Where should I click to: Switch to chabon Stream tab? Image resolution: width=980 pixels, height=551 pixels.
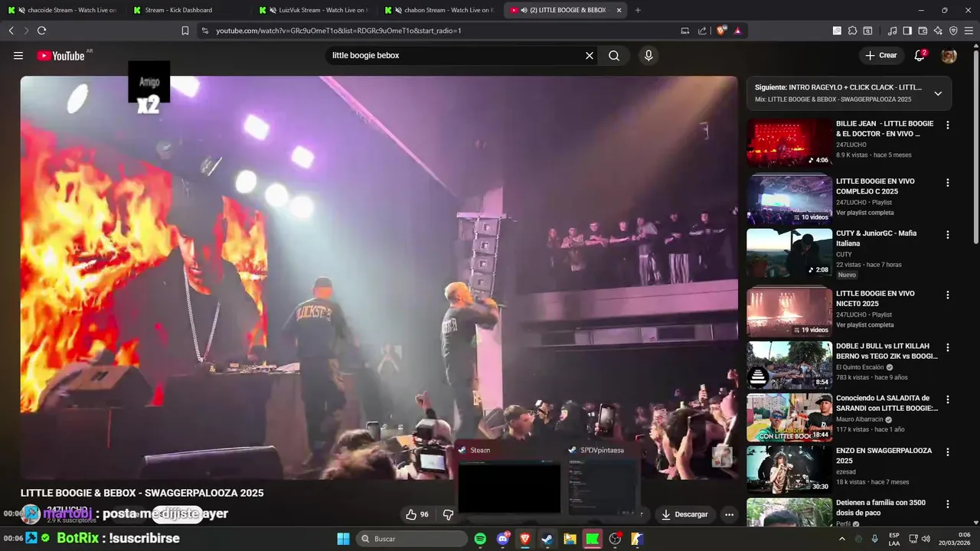439,10
